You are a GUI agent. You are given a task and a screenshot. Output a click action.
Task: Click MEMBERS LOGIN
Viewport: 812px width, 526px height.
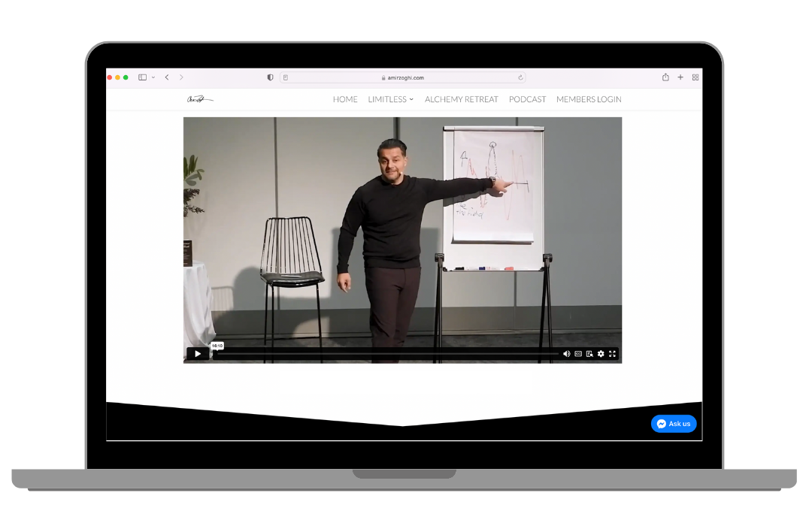tap(589, 99)
